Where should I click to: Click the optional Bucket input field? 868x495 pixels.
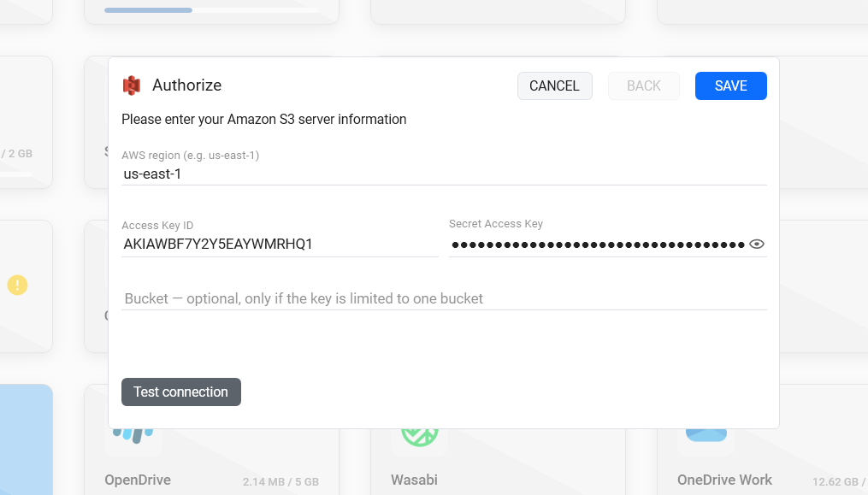click(x=444, y=298)
